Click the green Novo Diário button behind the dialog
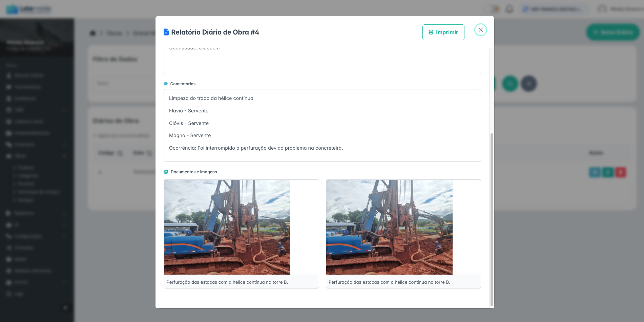 point(613,32)
